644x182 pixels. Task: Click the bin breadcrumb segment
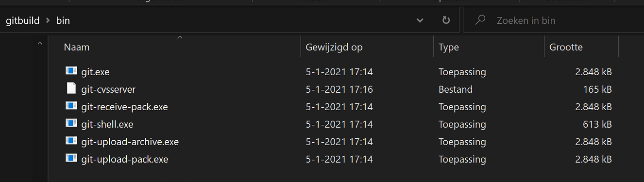tap(63, 21)
